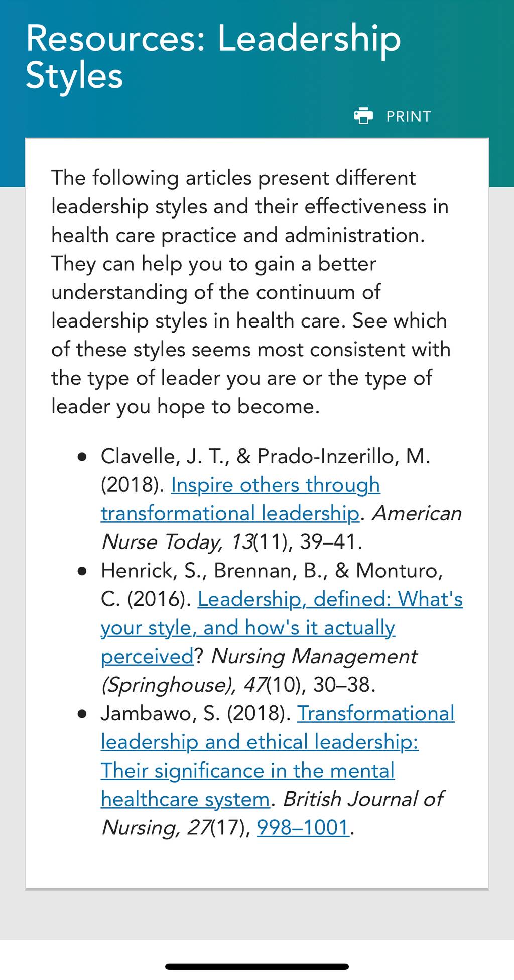
Task: Select "British Journal of Nursing" journal title
Action: pyautogui.click(x=273, y=813)
